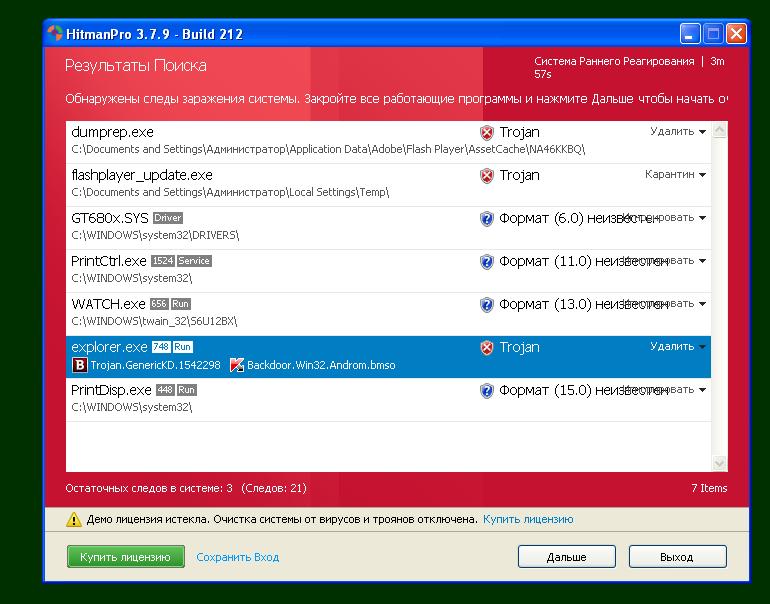Follow the Купить лицензию link in warning bar
770x604 pixels.
click(x=528, y=520)
